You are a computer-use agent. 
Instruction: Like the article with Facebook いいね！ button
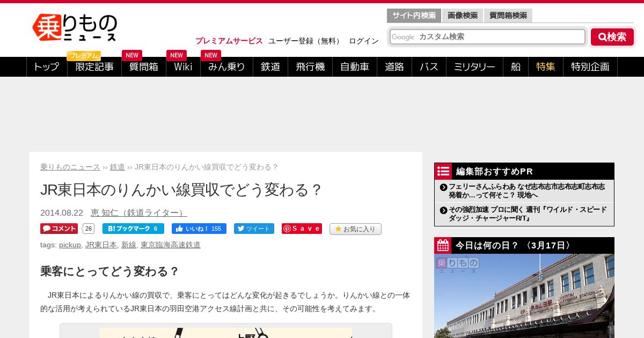pos(199,229)
